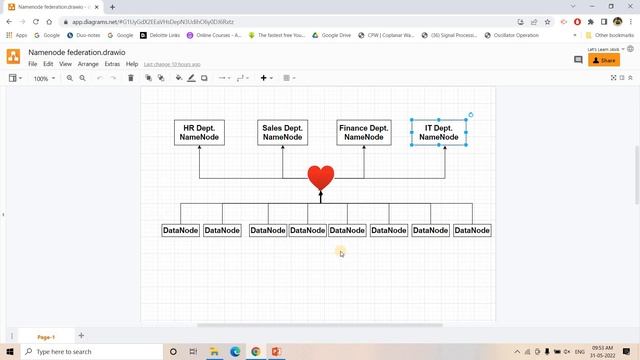The height and width of the screenshot is (360, 640).
Task: Zoom in with magnifier plus icon
Action: 70,78
